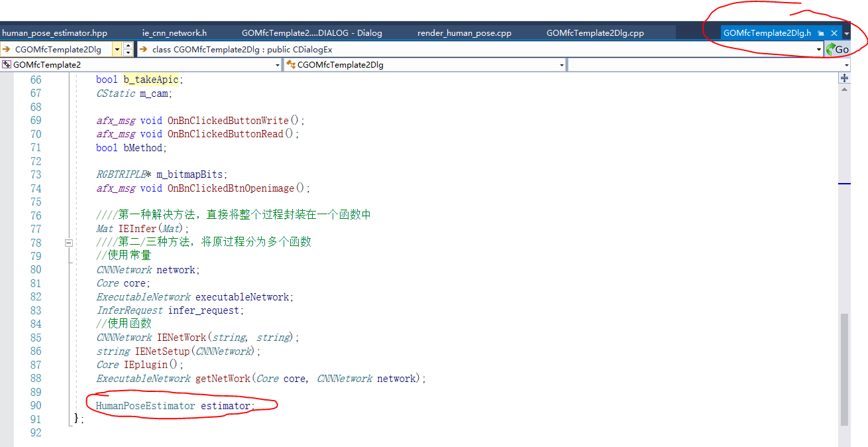Switch to the GOMfcTemplate2Dlg.cpp tab
868x447 pixels.
[x=595, y=32]
